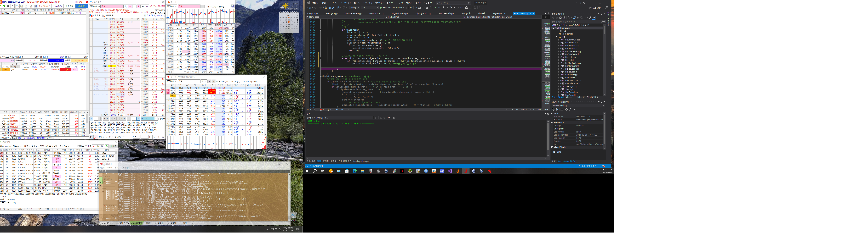Viewport: 868px width, 233px height.
Task: Open Netflix from the taskbar
Action: pyautogui.click(x=402, y=171)
